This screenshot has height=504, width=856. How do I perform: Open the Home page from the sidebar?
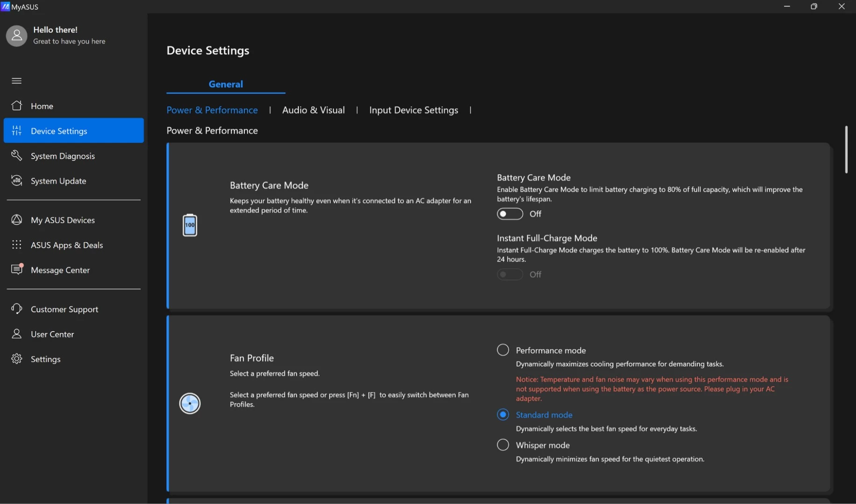42,106
